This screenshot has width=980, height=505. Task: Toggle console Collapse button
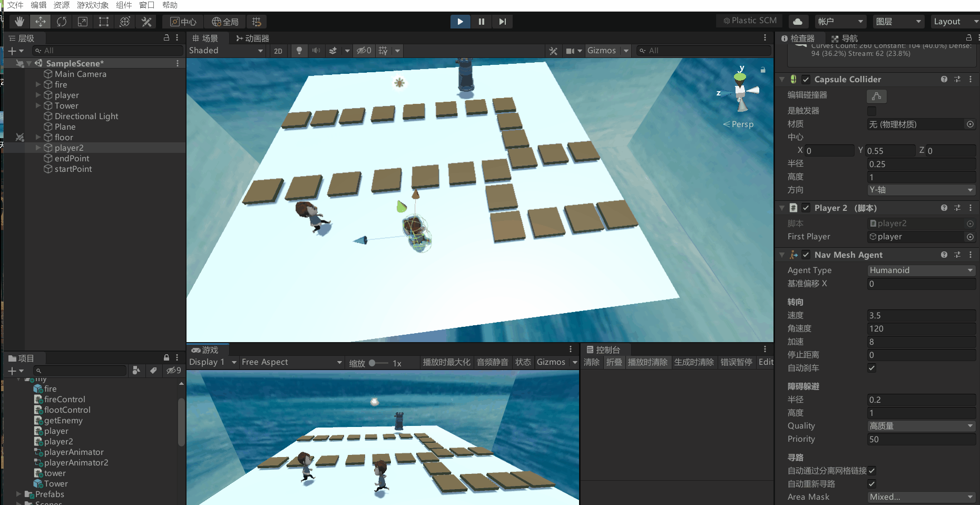click(614, 362)
